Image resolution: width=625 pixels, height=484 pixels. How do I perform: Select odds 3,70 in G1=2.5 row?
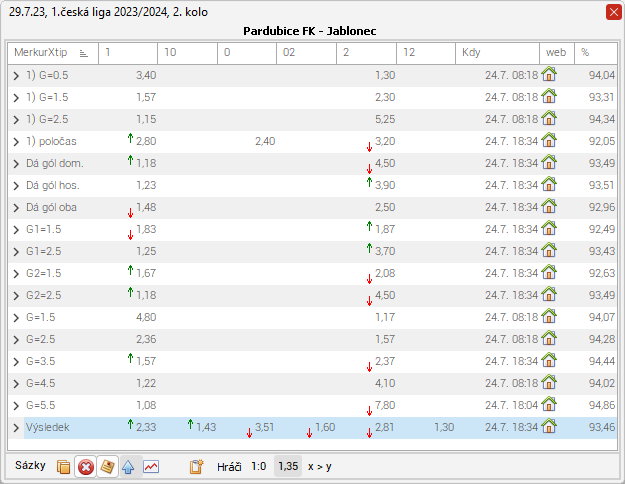(385, 252)
